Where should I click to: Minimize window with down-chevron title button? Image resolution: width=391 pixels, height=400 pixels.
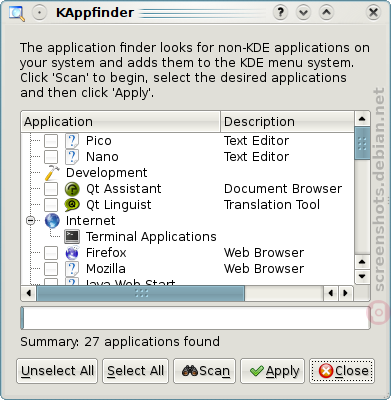tap(303, 13)
